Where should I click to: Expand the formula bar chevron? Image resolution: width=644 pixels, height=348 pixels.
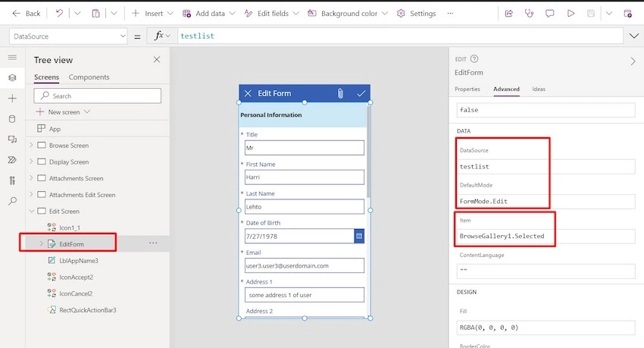click(x=633, y=36)
